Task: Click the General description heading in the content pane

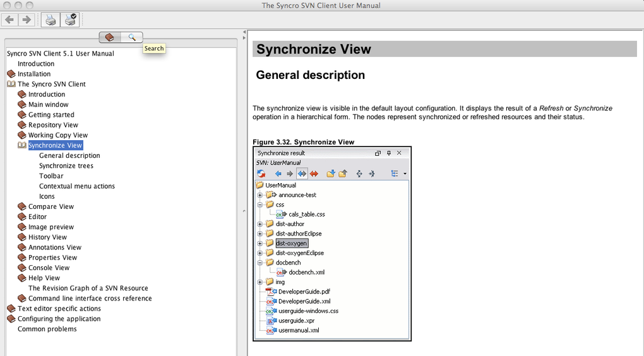Action: (x=310, y=75)
